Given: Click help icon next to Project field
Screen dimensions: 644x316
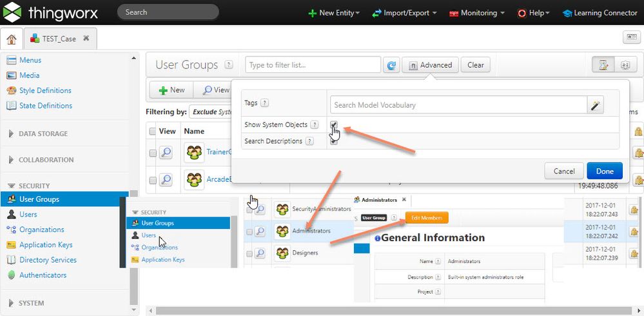Looking at the screenshot, I should (x=438, y=291).
